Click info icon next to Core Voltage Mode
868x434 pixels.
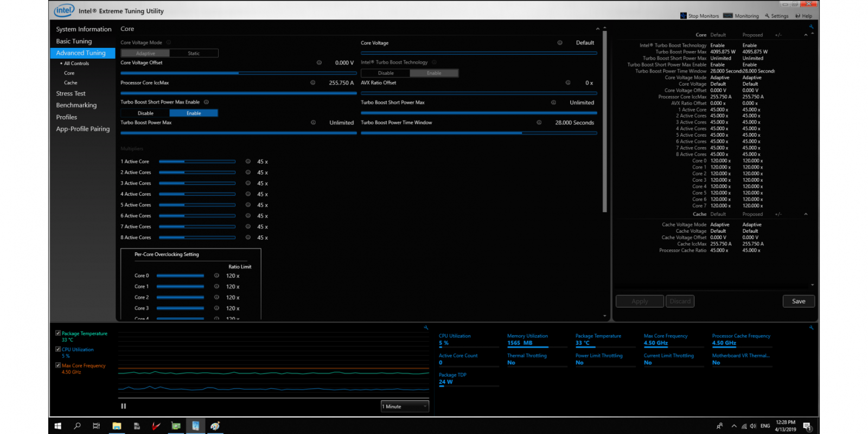tap(169, 42)
